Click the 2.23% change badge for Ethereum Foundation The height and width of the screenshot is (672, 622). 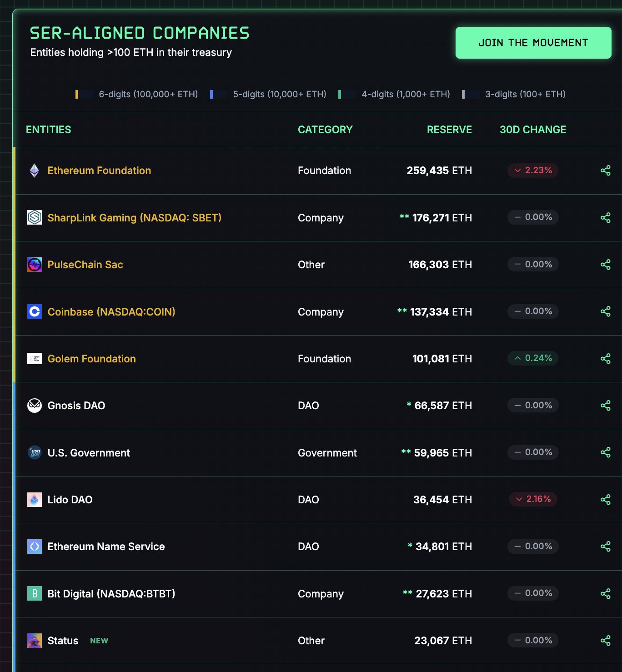533,170
